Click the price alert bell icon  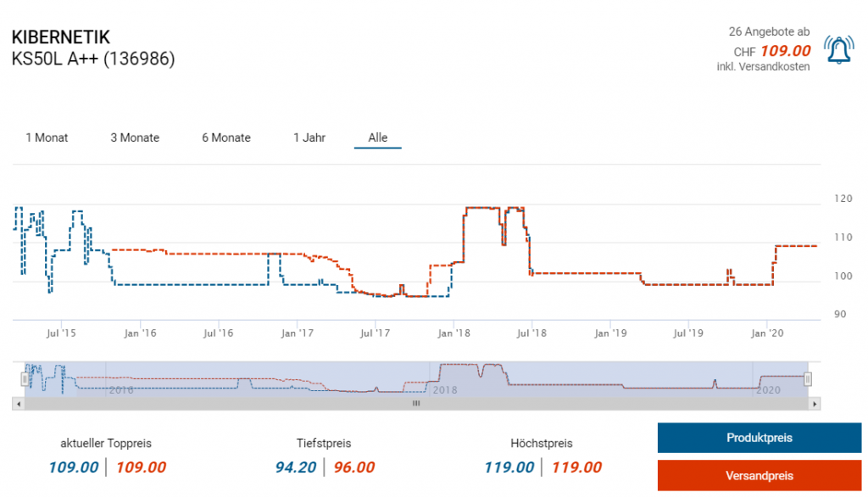coord(838,50)
